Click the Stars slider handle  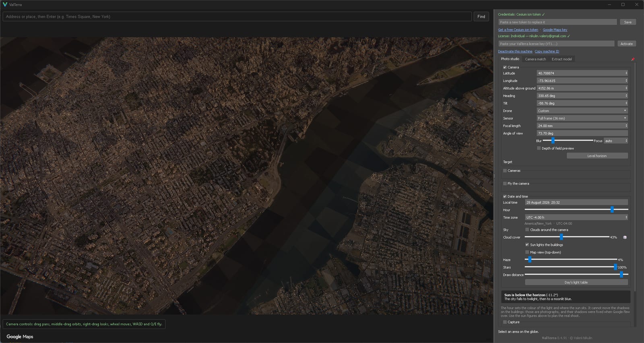(615, 267)
